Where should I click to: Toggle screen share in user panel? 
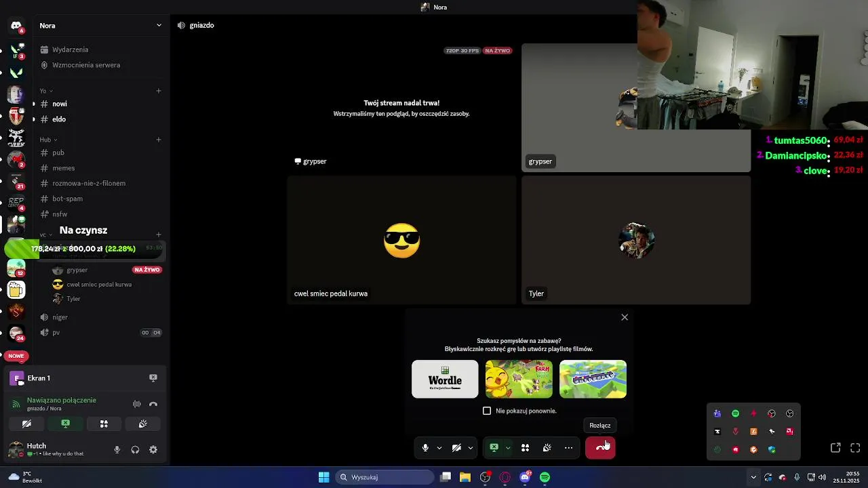(65, 424)
